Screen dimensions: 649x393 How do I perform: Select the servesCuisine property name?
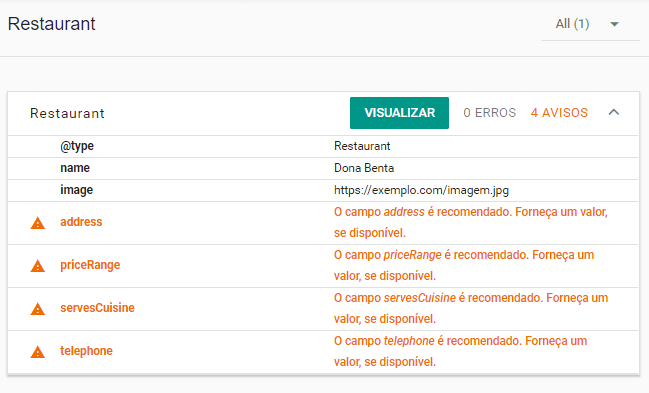97,308
